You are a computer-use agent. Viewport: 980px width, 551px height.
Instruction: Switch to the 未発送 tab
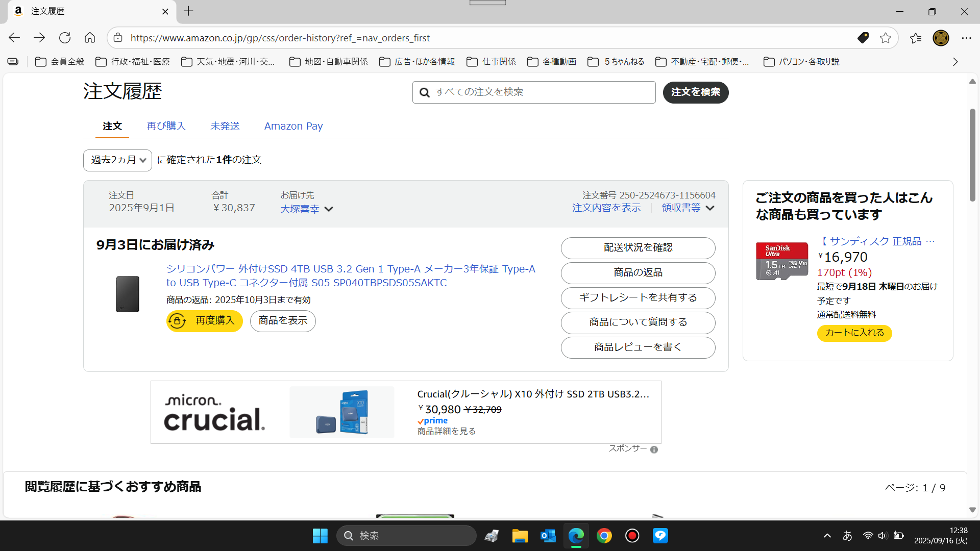(x=225, y=126)
